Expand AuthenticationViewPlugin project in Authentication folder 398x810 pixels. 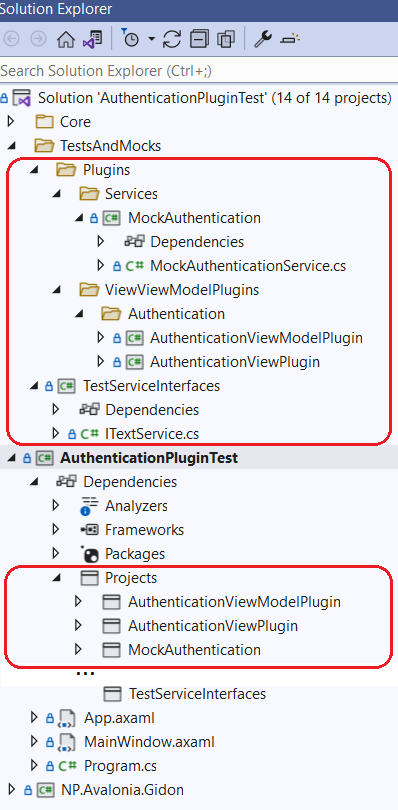(101, 362)
